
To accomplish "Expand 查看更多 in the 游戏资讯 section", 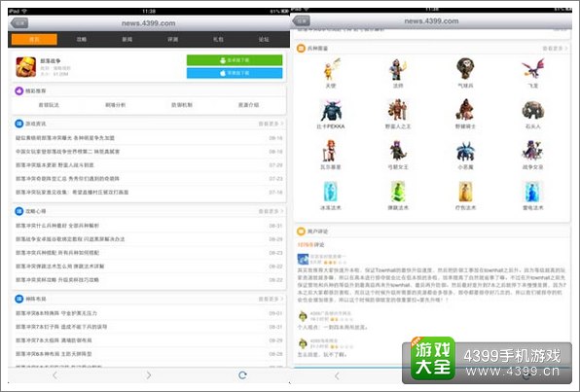I will click(271, 124).
